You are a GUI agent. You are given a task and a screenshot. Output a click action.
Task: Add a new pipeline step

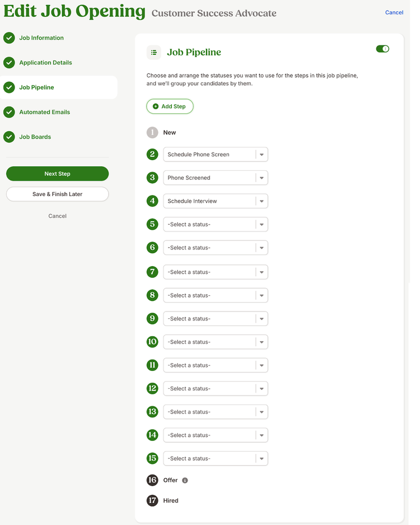pyautogui.click(x=170, y=106)
